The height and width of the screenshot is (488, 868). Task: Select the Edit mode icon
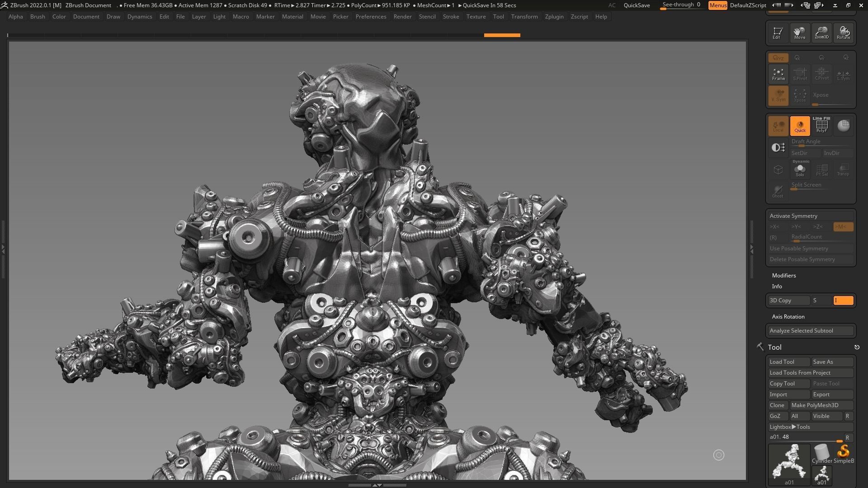[778, 33]
